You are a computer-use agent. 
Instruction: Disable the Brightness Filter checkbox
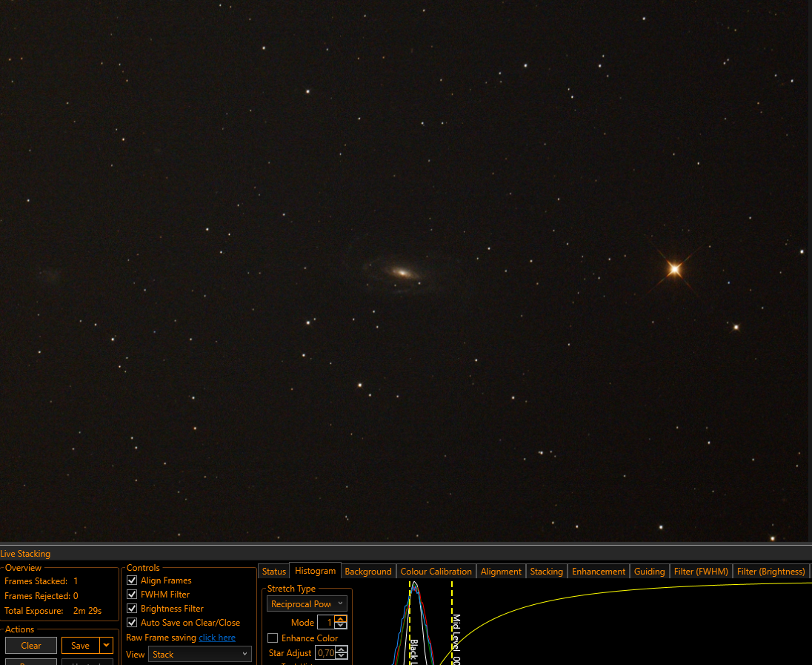[132, 609]
